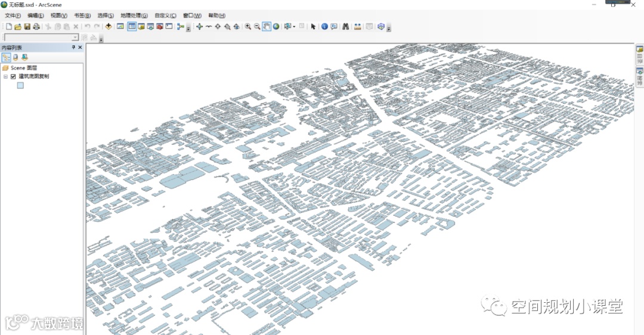644x335 pixels.
Task: Toggle the table of contents pin
Action: coord(74,47)
